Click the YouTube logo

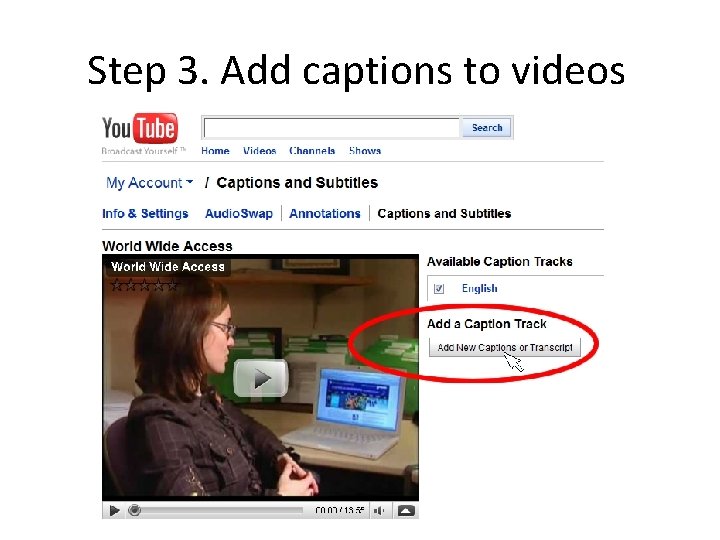coord(140,128)
